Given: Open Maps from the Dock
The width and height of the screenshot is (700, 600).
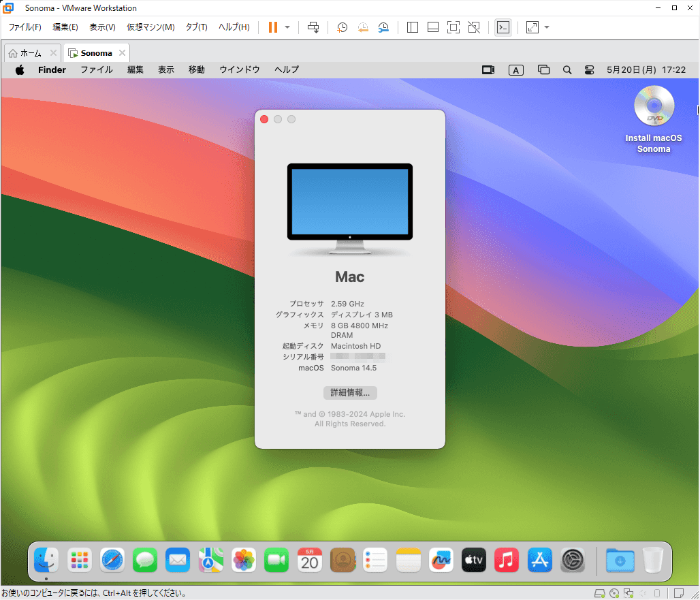Looking at the screenshot, I should 210,560.
